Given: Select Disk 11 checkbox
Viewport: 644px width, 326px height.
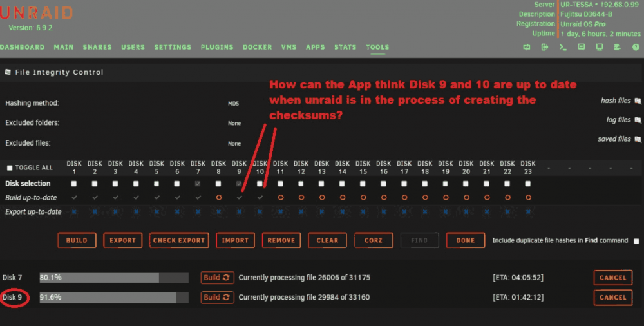Looking at the screenshot, I should [280, 184].
